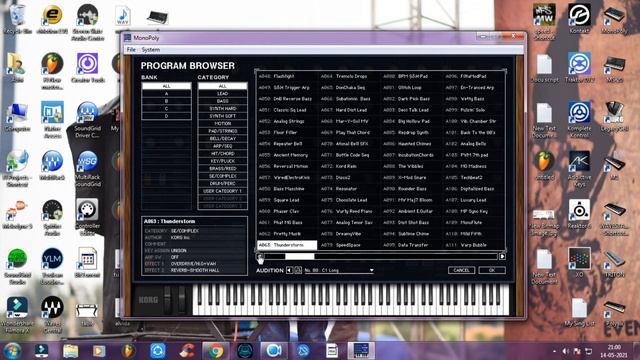This screenshot has height=360, width=640.
Task: Open the Wondershare Filmora X shortcut
Action: 17,315
